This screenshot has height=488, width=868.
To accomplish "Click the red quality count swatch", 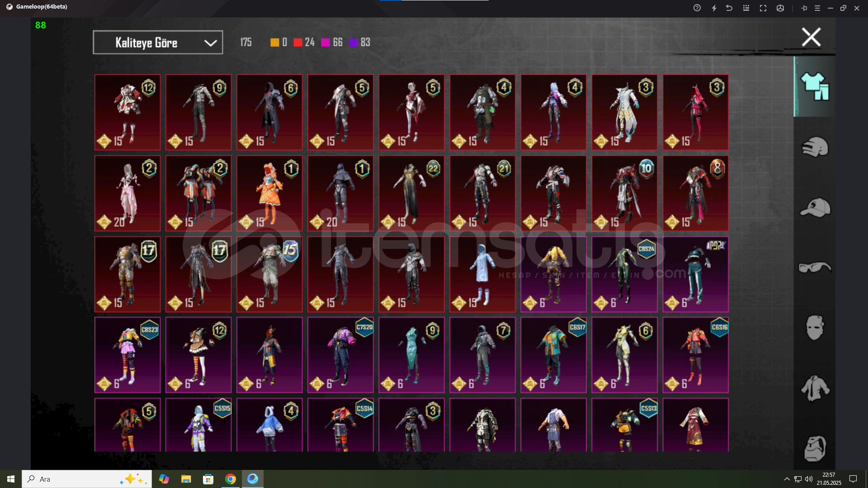I will (x=297, y=42).
